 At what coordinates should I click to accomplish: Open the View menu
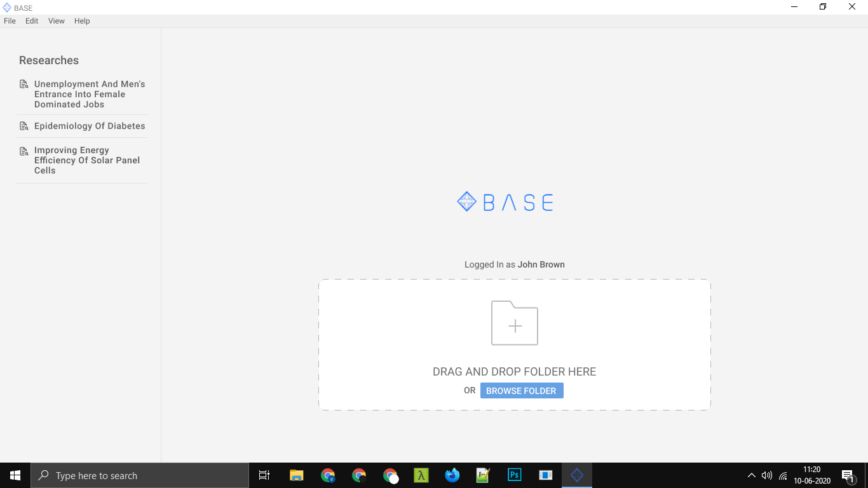(57, 21)
